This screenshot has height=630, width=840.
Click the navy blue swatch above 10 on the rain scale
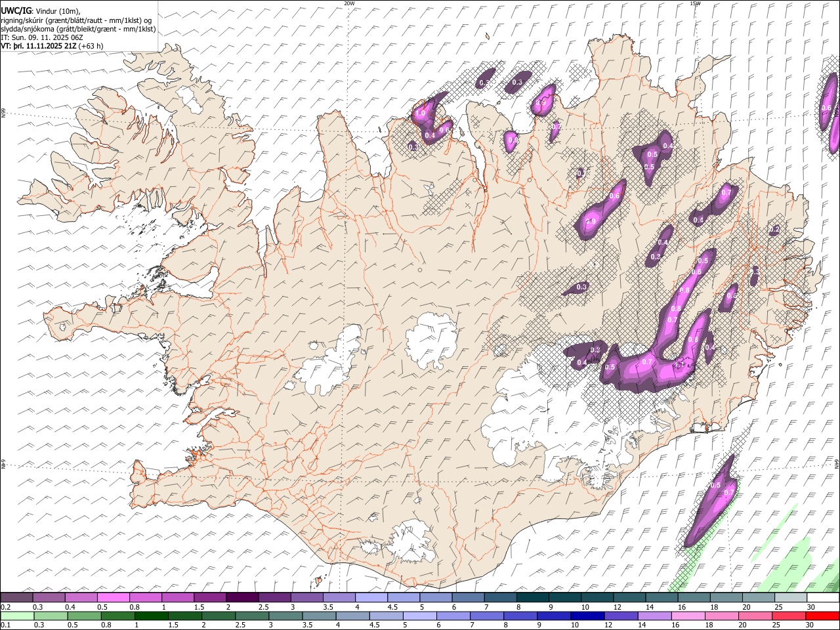[587, 616]
